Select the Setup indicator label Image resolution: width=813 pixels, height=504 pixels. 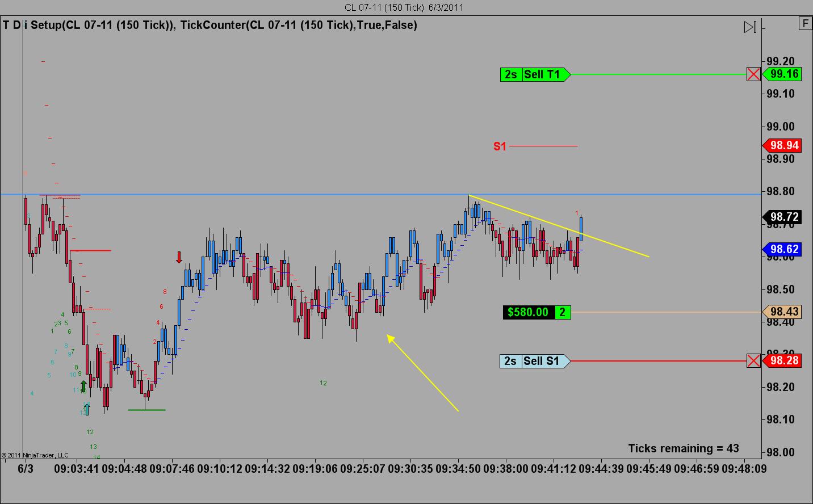pyautogui.click(x=103, y=25)
